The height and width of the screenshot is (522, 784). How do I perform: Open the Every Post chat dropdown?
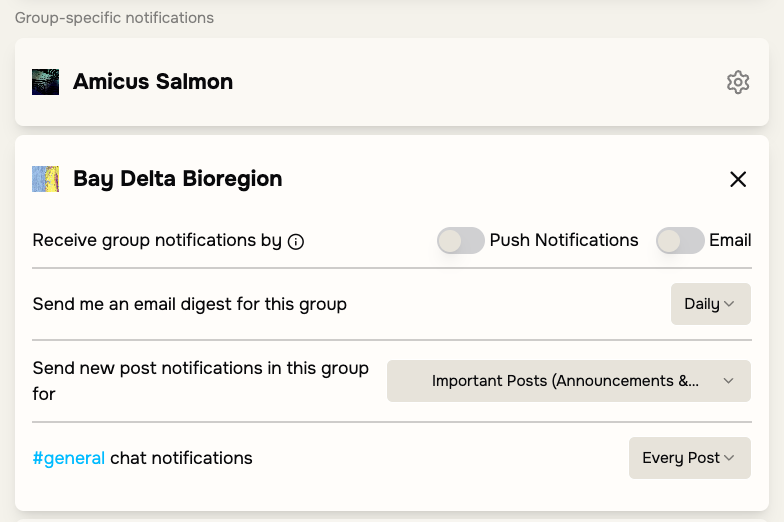click(x=689, y=458)
